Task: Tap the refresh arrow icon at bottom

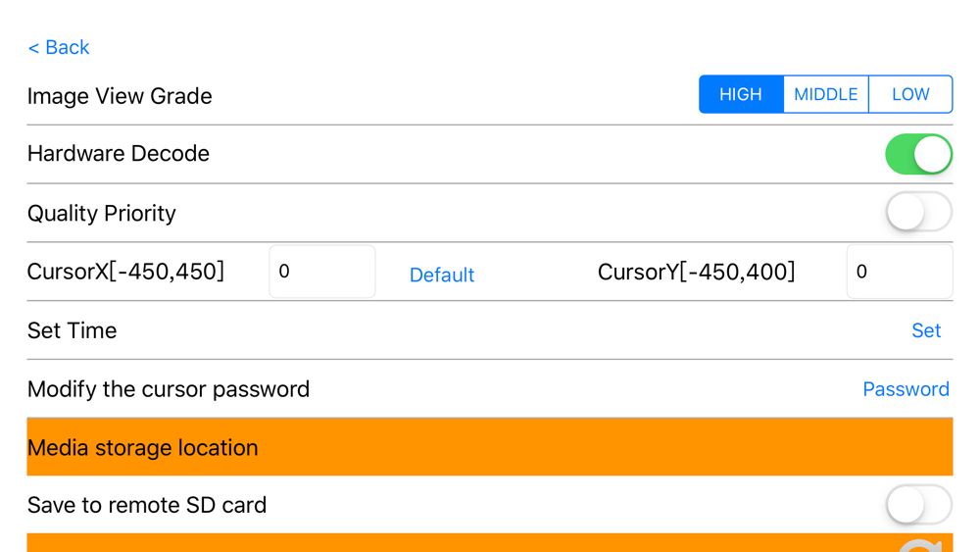Action: tap(921, 546)
